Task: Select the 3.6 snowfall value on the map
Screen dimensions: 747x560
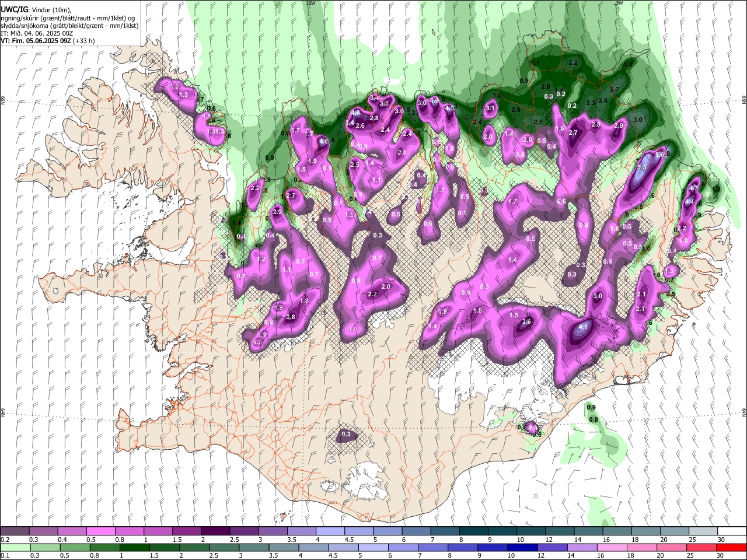Action: coord(526,321)
